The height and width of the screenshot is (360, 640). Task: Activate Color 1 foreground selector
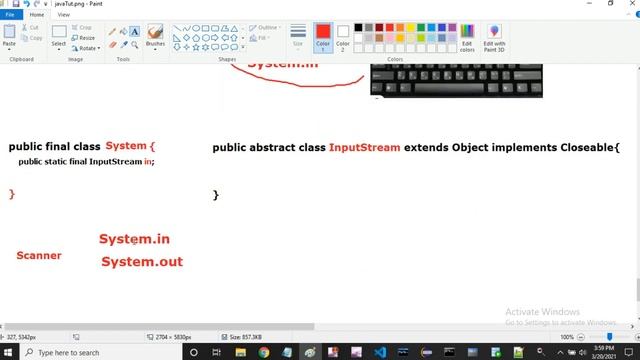323,38
